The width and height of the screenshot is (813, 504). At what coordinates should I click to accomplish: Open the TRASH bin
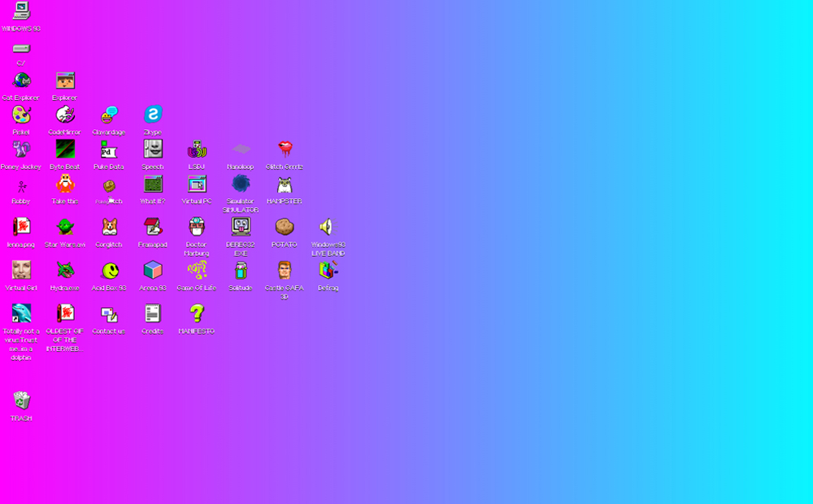21,400
